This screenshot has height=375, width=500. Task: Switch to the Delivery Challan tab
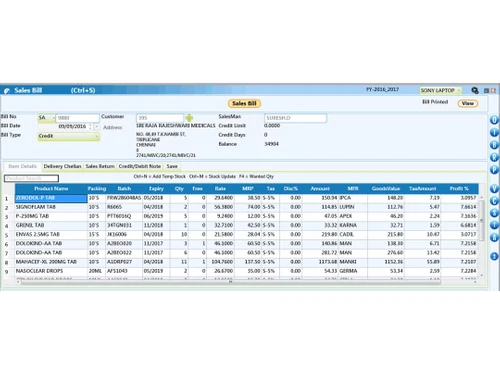[62, 166]
